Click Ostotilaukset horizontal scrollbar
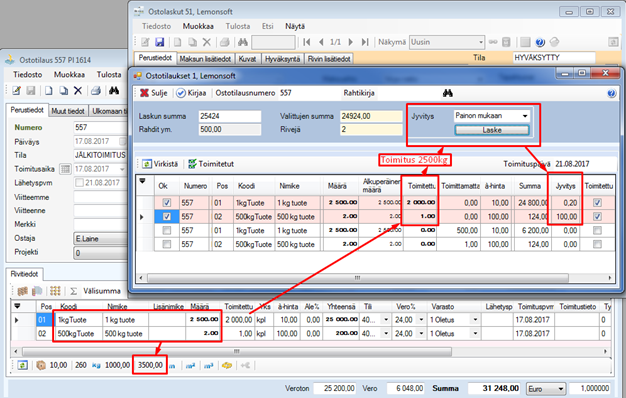626x398 pixels. [x=357, y=278]
